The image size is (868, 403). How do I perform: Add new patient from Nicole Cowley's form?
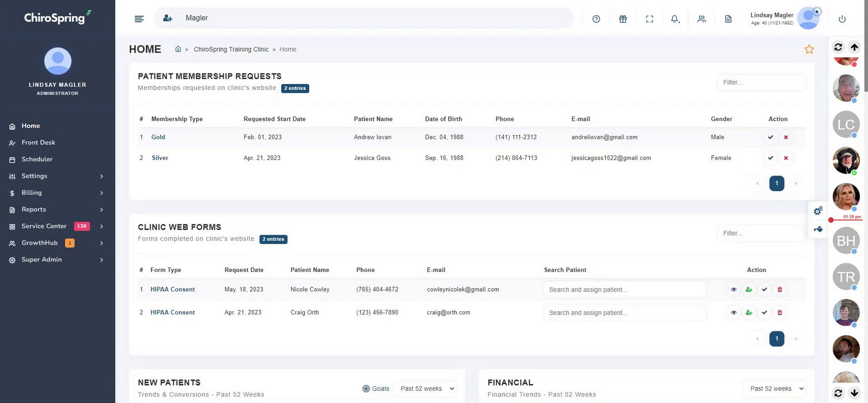point(749,289)
